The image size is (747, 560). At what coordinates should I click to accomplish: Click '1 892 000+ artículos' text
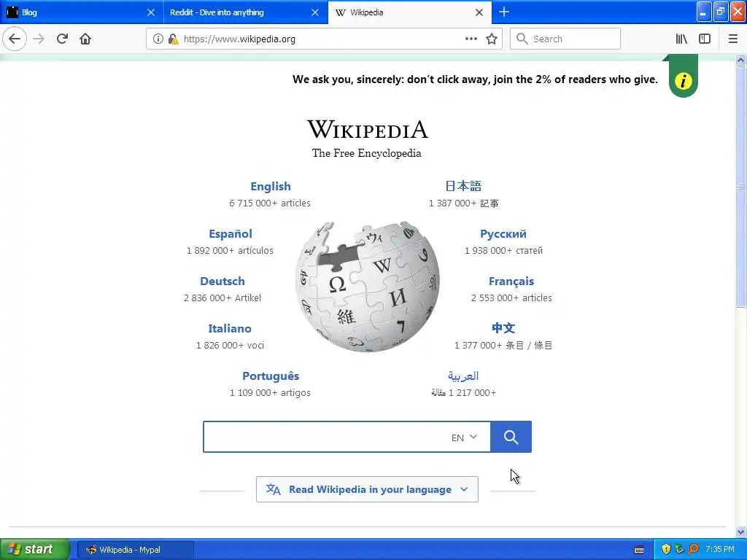[x=230, y=250]
